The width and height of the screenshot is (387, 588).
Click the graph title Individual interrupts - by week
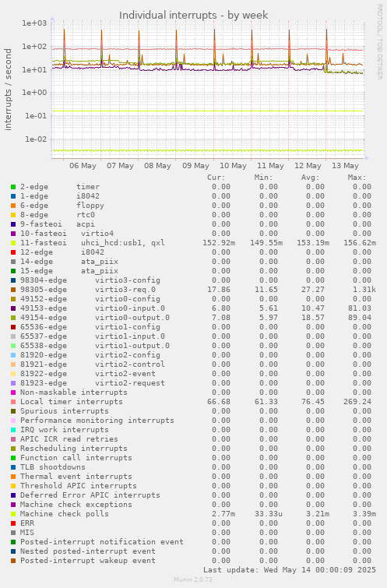point(193,15)
